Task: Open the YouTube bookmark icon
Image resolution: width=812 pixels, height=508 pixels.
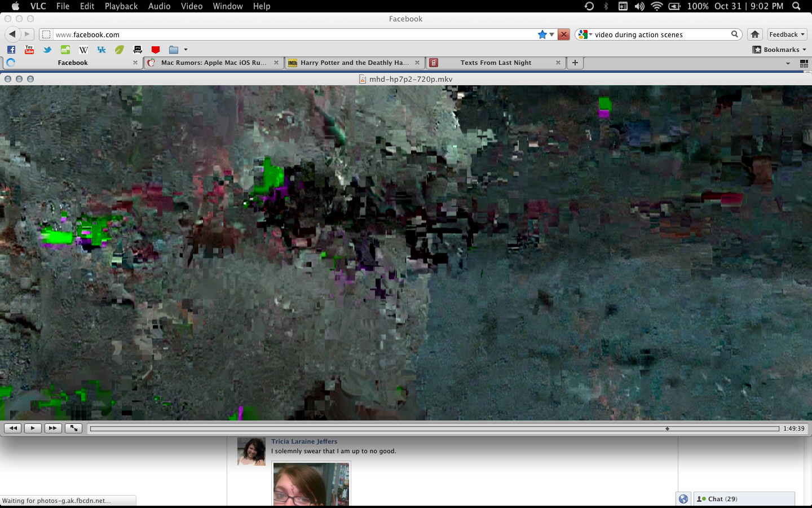Action: pos(29,50)
